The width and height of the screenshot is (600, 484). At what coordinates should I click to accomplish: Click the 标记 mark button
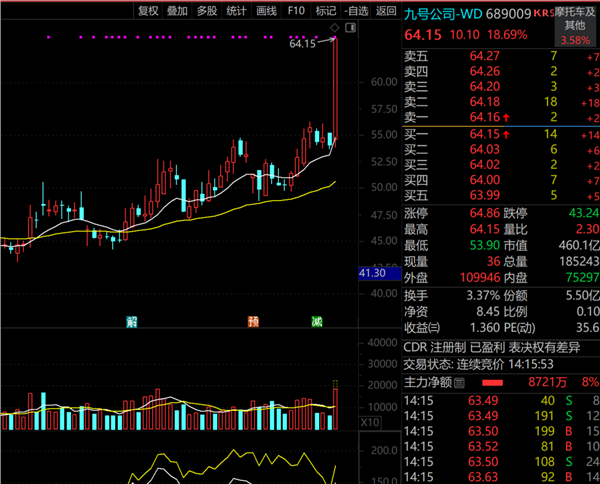click(326, 11)
